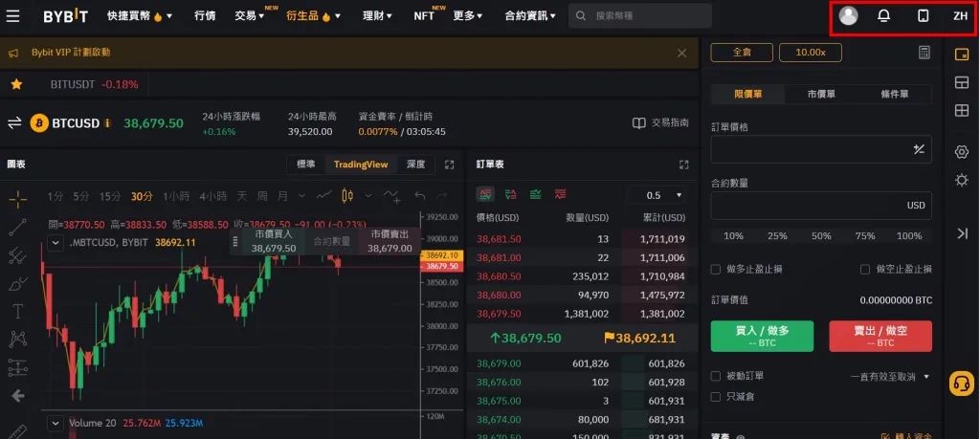Screen dimensions: 980x439
Task: Click the customer support headset icon
Action: 962,384
